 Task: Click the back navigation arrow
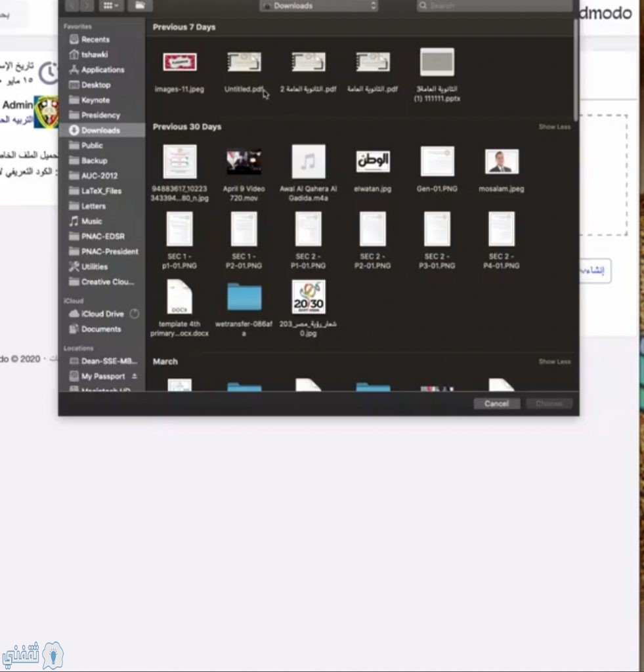coord(72,5)
